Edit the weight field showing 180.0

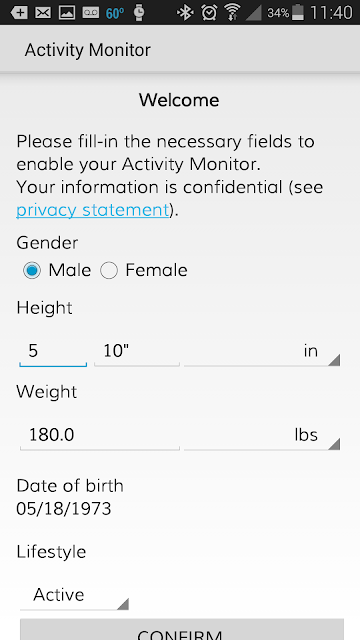100,435
